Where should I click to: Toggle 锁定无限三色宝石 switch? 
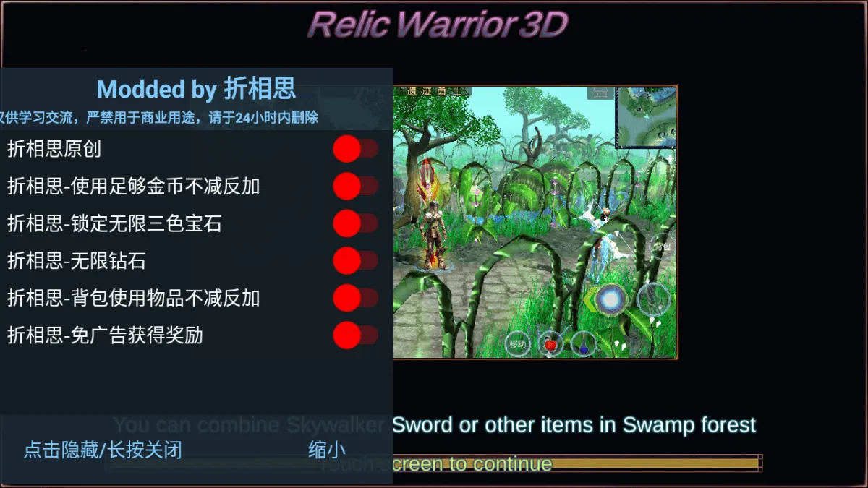[355, 223]
